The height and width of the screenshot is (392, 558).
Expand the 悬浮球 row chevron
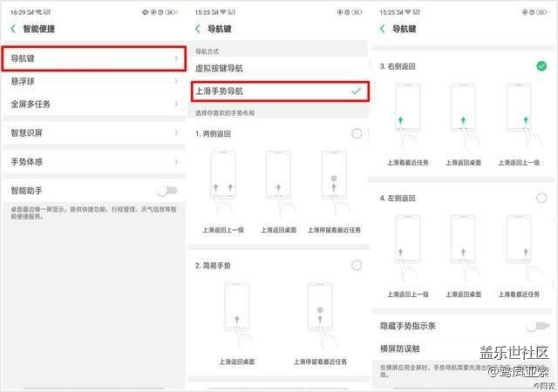point(176,81)
